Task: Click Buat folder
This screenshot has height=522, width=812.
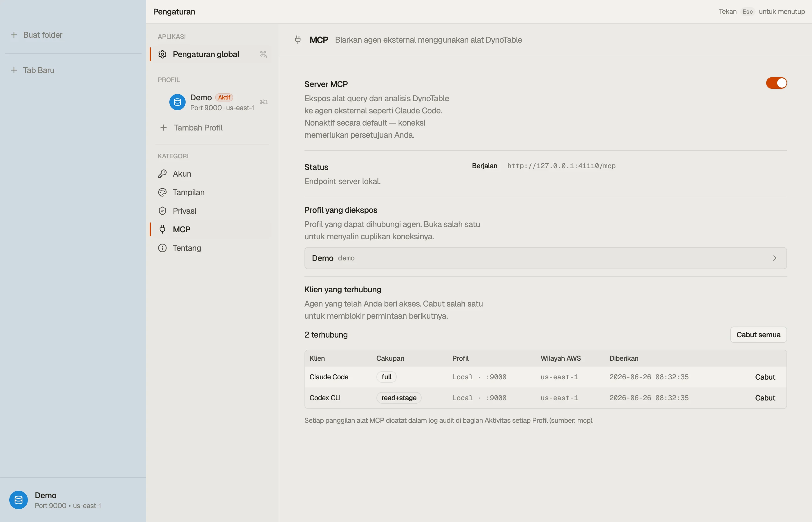Action: [x=43, y=35]
